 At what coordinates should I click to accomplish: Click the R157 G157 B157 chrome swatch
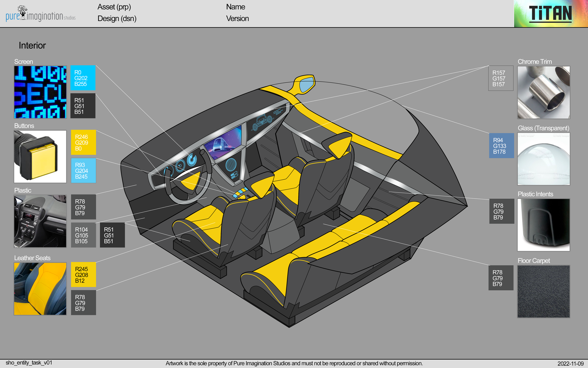click(x=501, y=78)
